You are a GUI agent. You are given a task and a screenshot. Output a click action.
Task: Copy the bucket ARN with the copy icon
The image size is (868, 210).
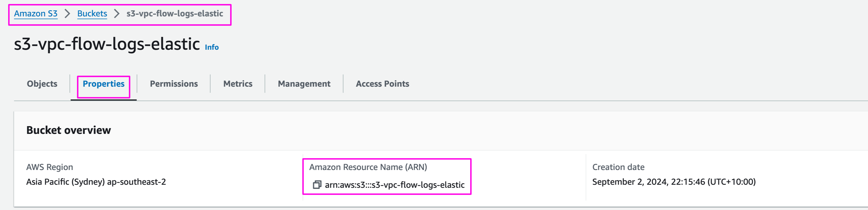317,185
